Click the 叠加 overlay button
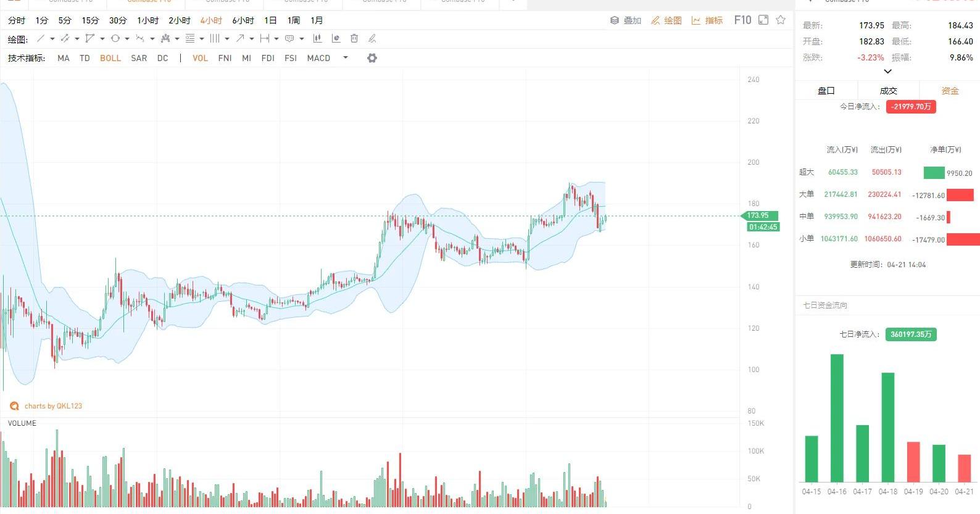This screenshot has width=980, height=514. (626, 20)
